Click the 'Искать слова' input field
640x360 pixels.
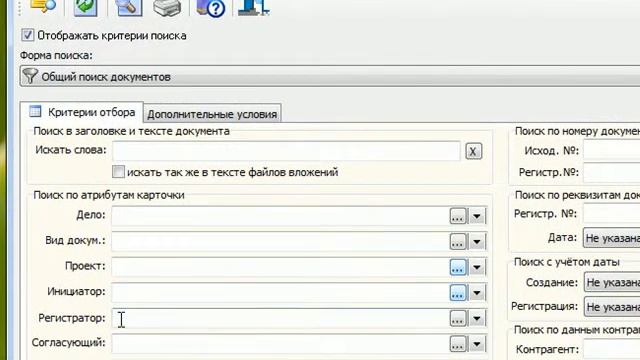click(x=287, y=151)
